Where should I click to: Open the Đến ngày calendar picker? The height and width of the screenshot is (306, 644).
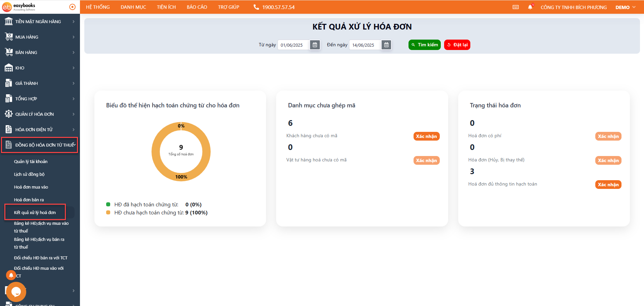386,45
